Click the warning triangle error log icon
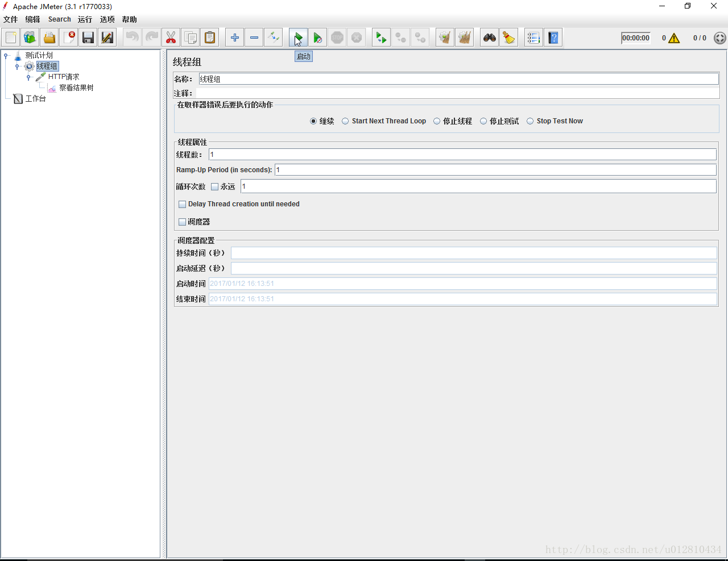This screenshot has width=728, height=561. 674,38
